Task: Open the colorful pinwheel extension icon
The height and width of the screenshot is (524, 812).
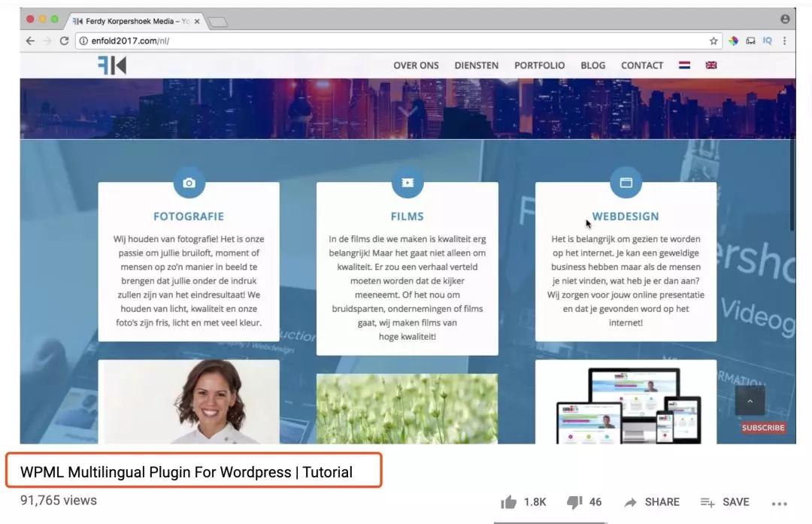Action: click(733, 41)
